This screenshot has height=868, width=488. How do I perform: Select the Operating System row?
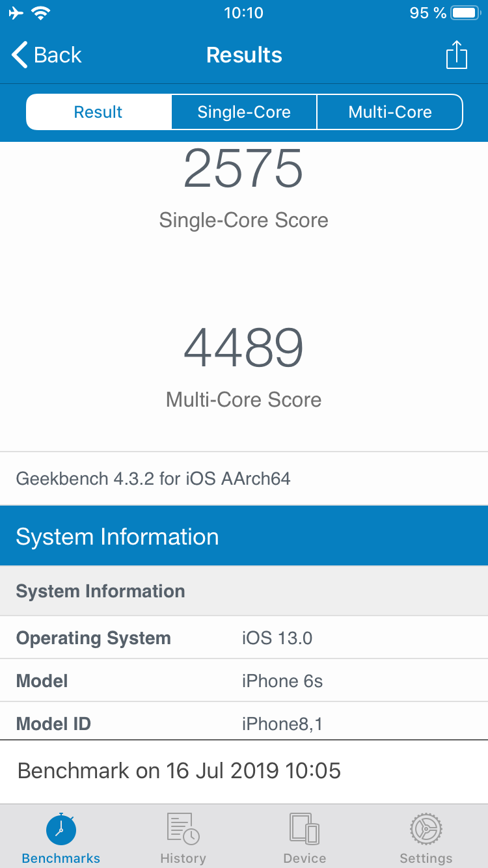[244, 638]
